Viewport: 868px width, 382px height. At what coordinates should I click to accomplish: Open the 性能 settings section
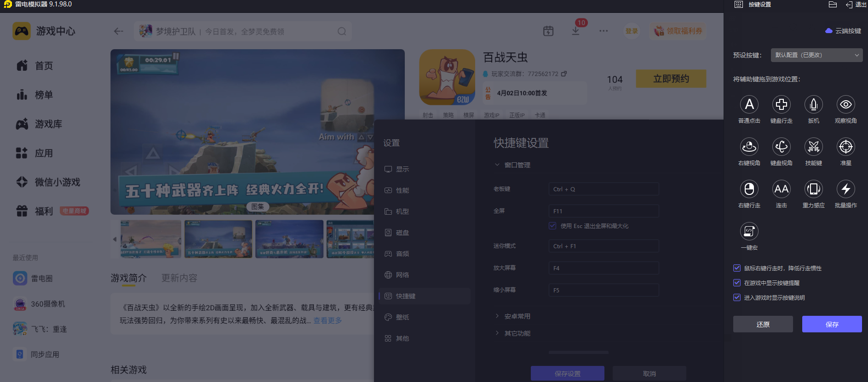[425, 190]
